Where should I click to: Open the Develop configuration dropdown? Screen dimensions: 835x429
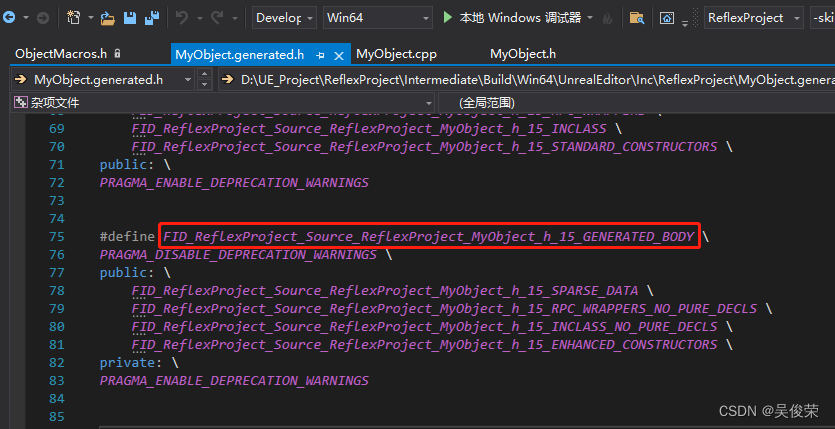pyautogui.click(x=284, y=18)
